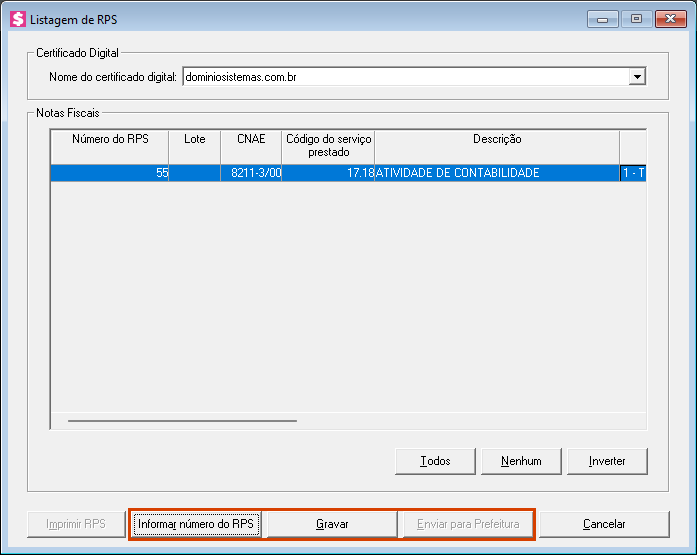
Task: Click the ATIVIDADE DE CONTABILIDADE description cell
Action: pos(496,173)
